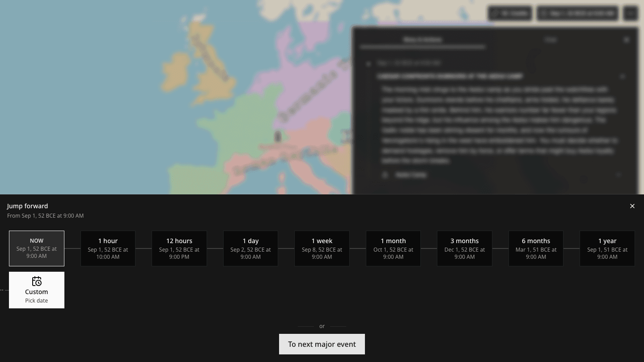This screenshot has width=644, height=362.
Task: Jump forward 1 week
Action: click(322, 248)
